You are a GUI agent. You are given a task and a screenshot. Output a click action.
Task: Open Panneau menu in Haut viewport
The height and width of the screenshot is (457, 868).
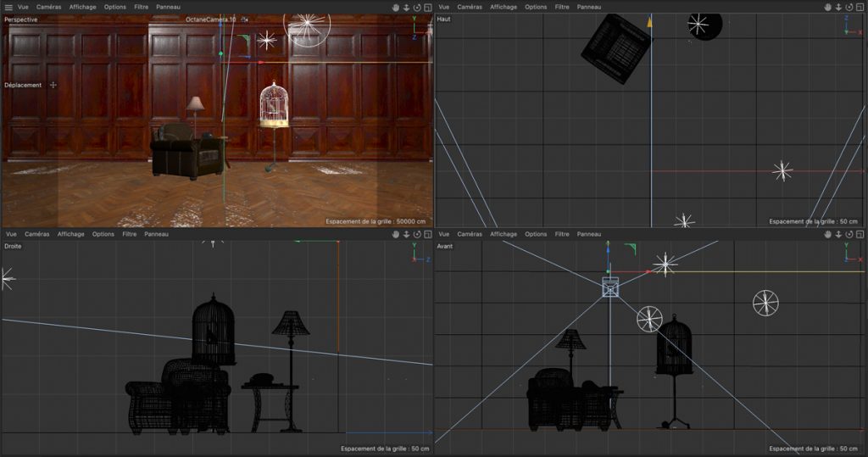tap(589, 7)
